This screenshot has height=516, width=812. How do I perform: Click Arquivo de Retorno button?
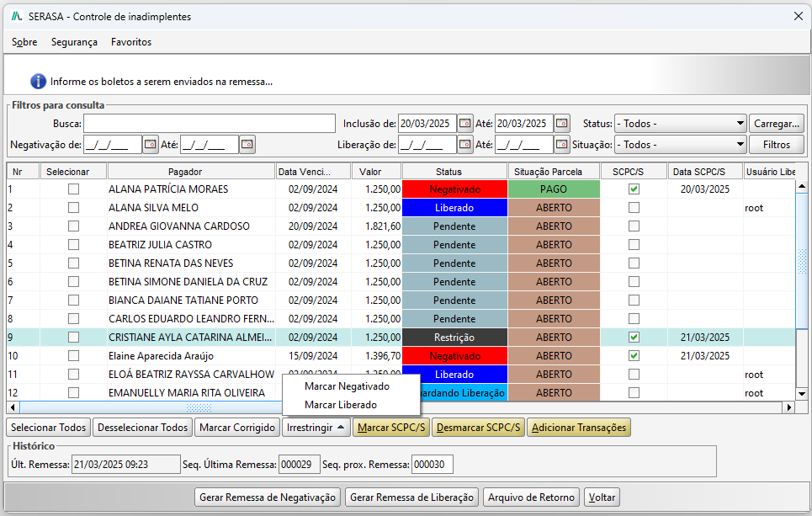pyautogui.click(x=531, y=497)
